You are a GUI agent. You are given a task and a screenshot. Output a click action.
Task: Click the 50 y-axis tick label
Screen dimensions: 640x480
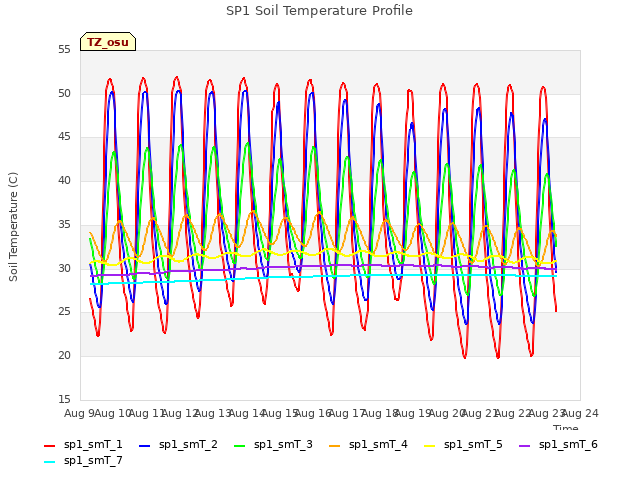click(x=64, y=93)
